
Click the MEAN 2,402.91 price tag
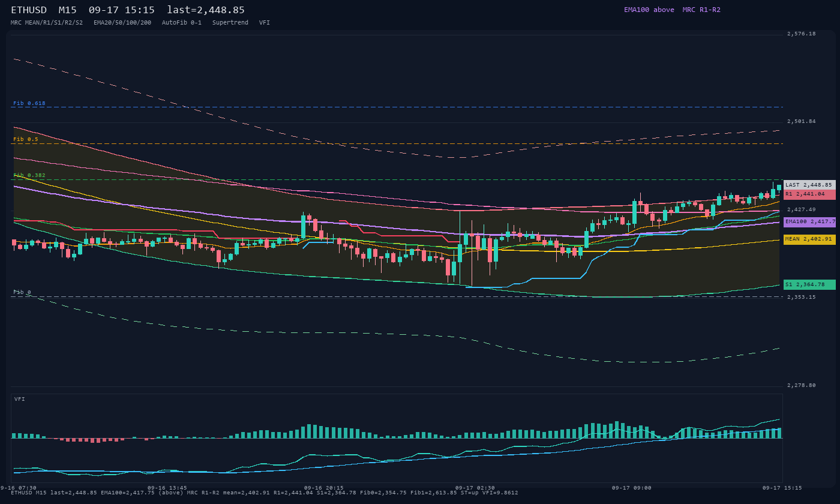pyautogui.click(x=809, y=239)
